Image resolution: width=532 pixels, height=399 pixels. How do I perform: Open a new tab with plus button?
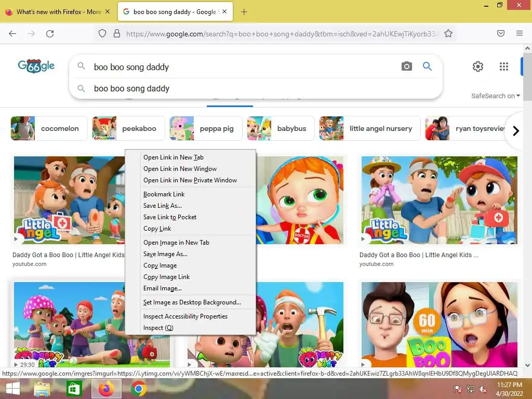[x=244, y=12]
